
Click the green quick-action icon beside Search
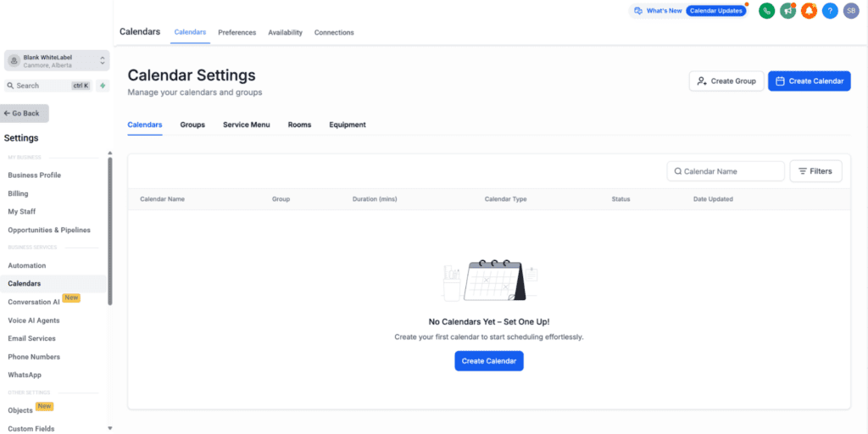coord(103,86)
